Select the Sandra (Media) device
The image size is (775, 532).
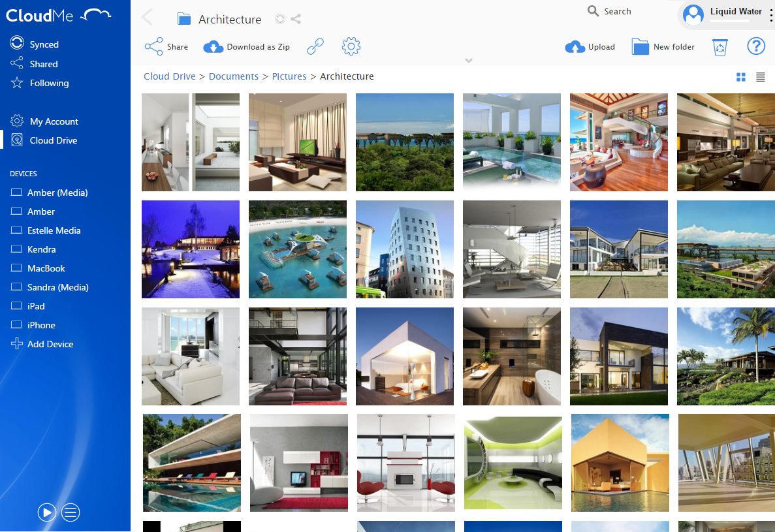[x=50, y=287]
